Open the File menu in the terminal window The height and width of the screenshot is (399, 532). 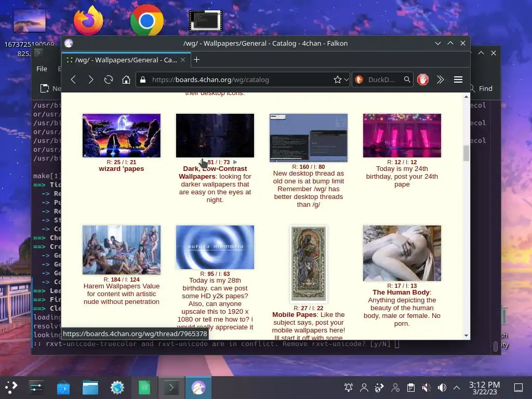point(42,69)
